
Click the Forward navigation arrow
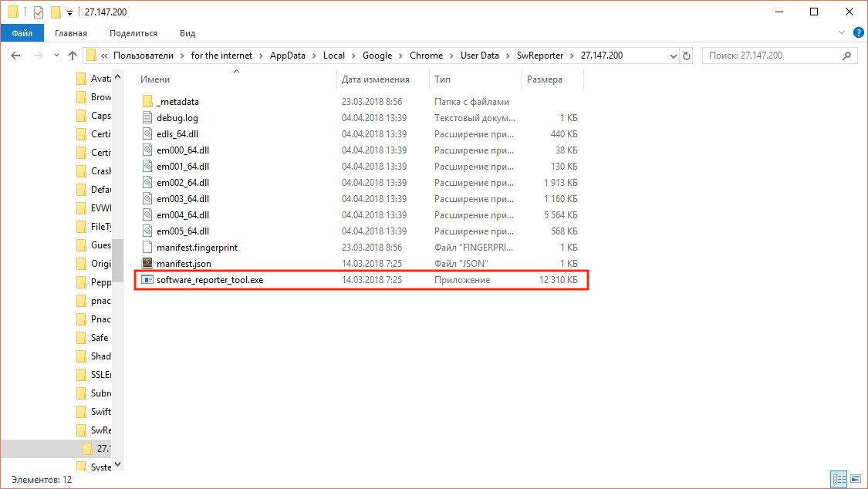click(38, 56)
